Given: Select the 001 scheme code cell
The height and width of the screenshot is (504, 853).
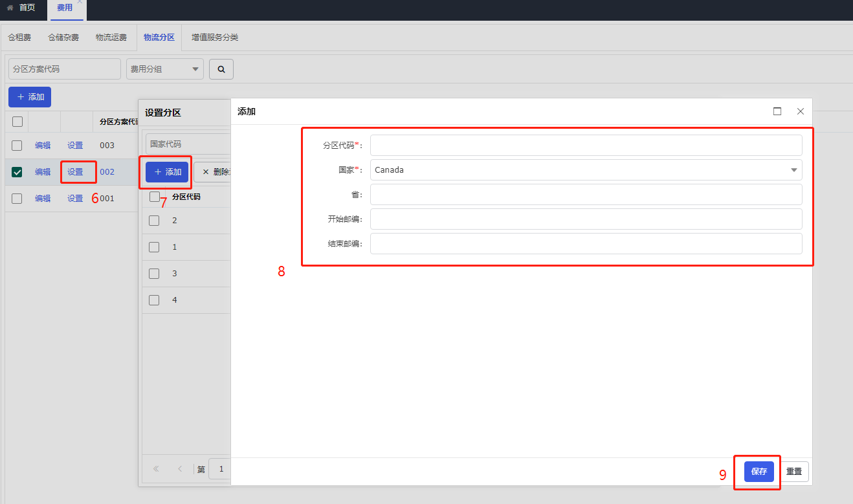Looking at the screenshot, I should (x=107, y=199).
